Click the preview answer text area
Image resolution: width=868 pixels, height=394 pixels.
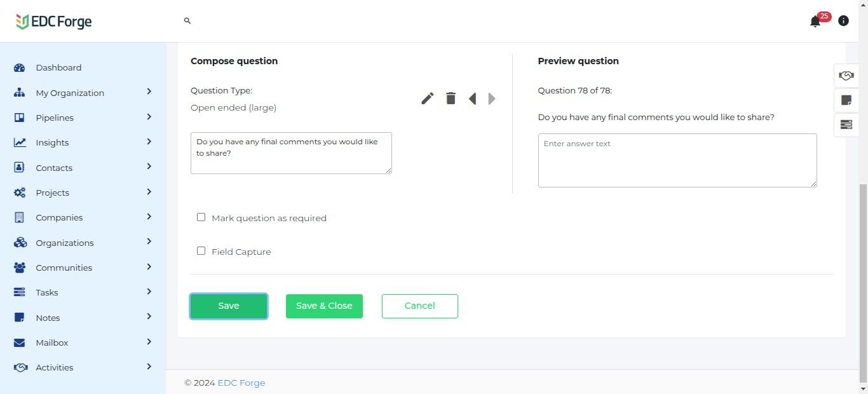[677, 160]
